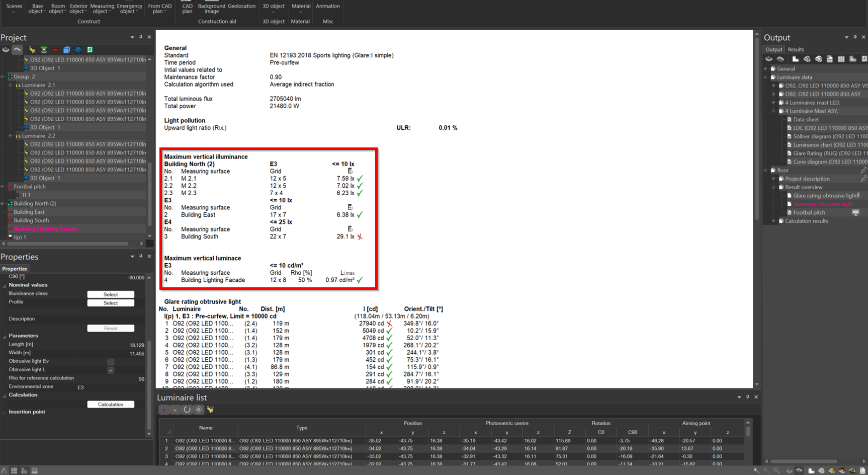Select the luminaire tool icon in Project toolbar
The image size is (868, 475).
point(32,50)
